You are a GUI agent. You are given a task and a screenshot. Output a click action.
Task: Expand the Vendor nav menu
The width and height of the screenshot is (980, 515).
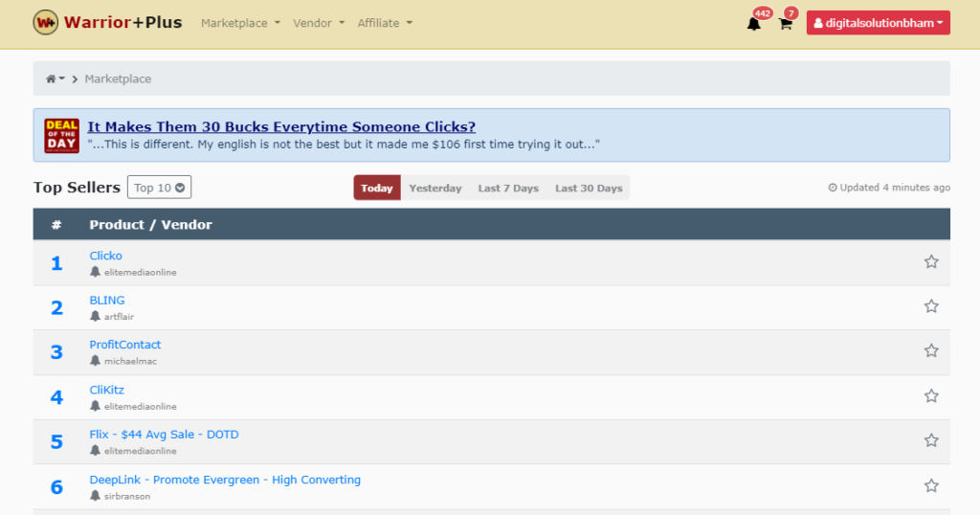[319, 23]
